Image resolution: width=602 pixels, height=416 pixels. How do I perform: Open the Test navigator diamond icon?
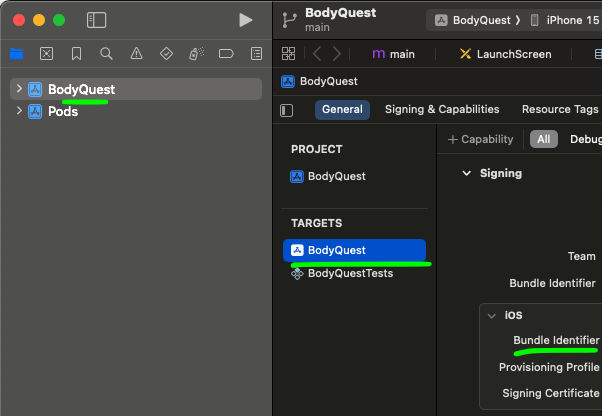pyautogui.click(x=166, y=54)
